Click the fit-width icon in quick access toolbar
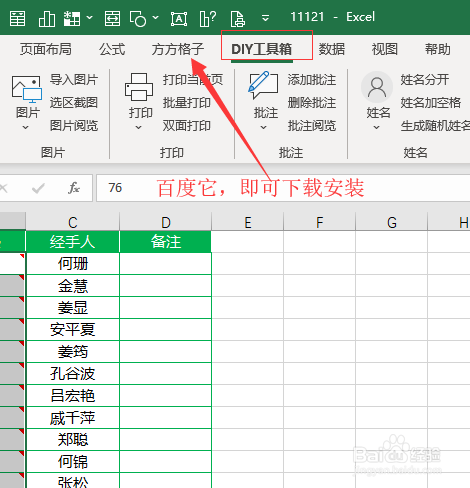 tap(112, 18)
